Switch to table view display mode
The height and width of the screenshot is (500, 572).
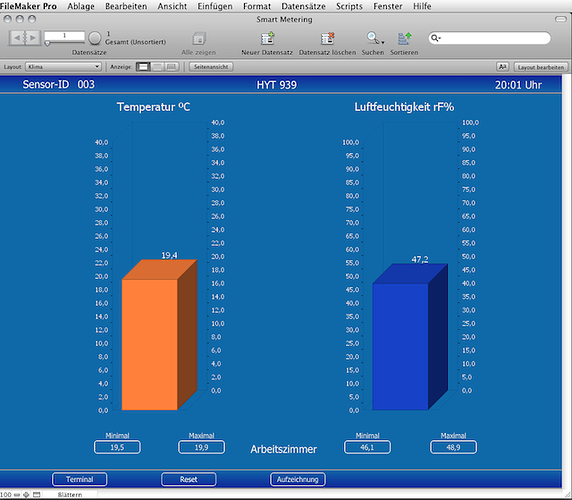point(171,67)
